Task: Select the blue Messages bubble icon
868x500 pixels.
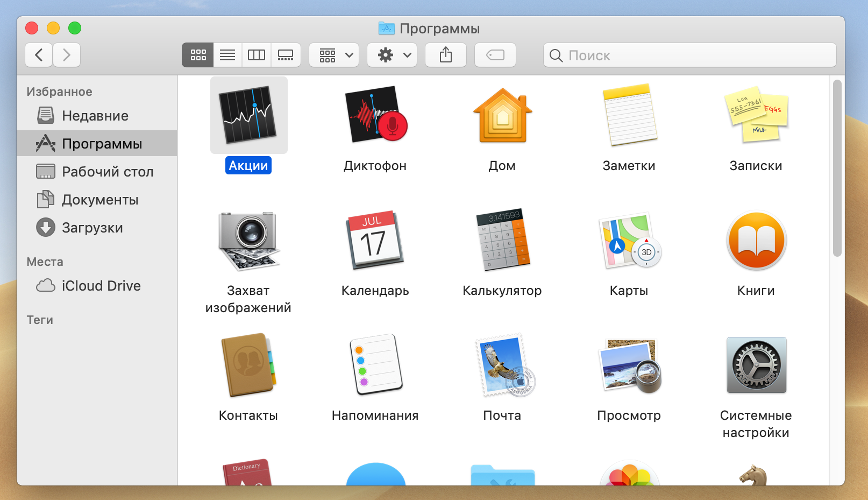Action: tap(375, 474)
